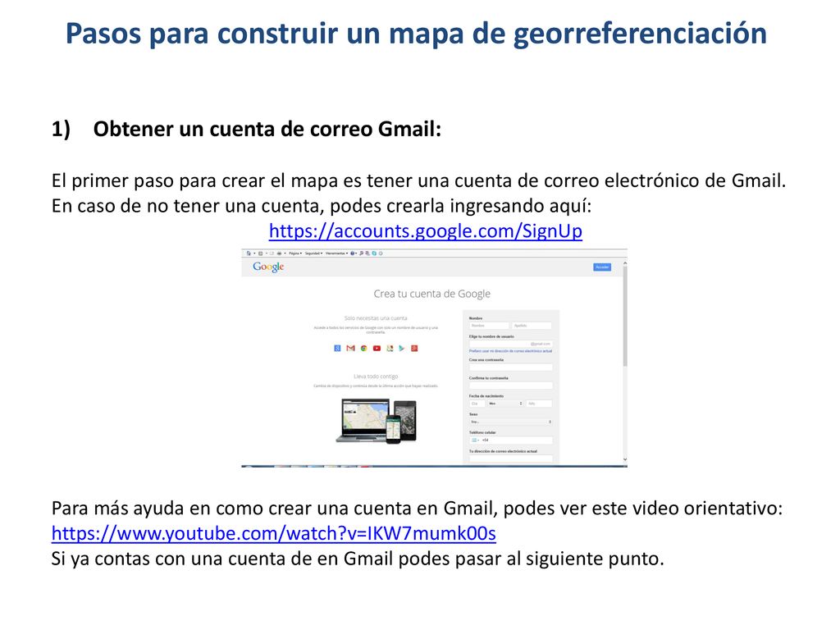Click the Google logo in the browser
Screen dimensions: 840x630
tap(268, 267)
